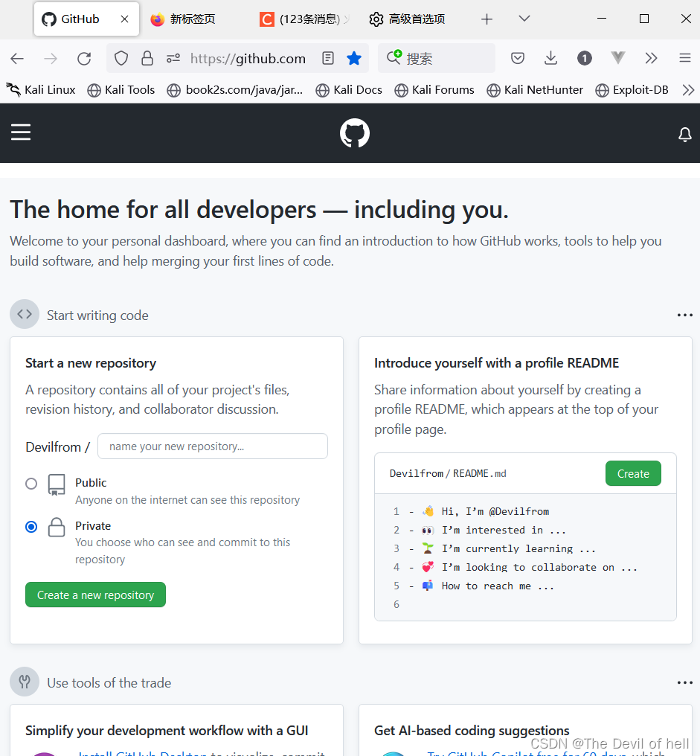Click the Use tools of the trade icon
Screen dimensions: 700x756
click(x=25, y=682)
